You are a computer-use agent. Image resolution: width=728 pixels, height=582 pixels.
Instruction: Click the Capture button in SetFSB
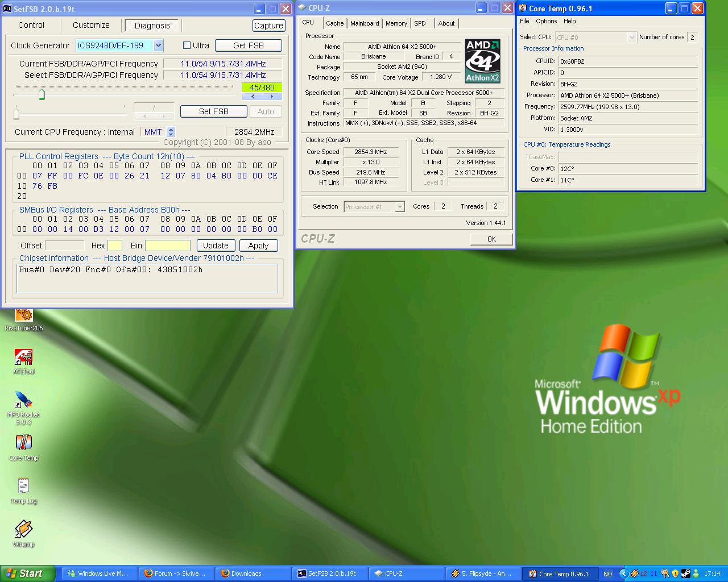[268, 26]
